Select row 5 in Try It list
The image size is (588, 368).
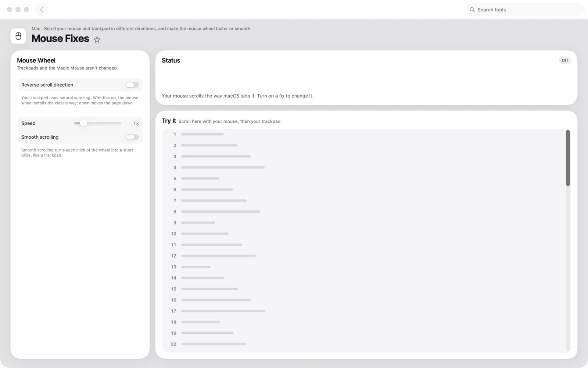coord(364,178)
